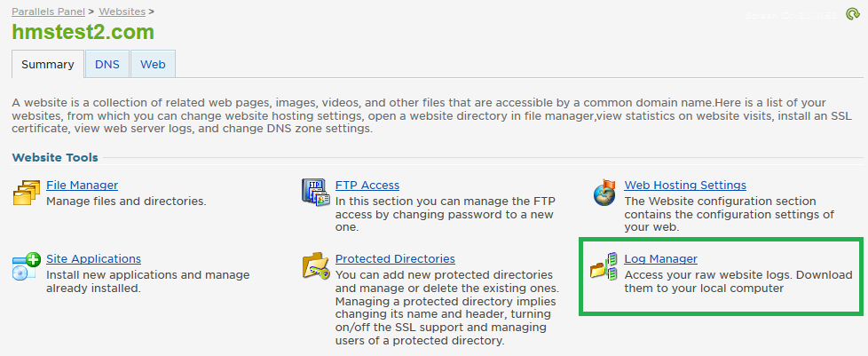
Task: Visit the Site Applications link
Action: [x=93, y=258]
